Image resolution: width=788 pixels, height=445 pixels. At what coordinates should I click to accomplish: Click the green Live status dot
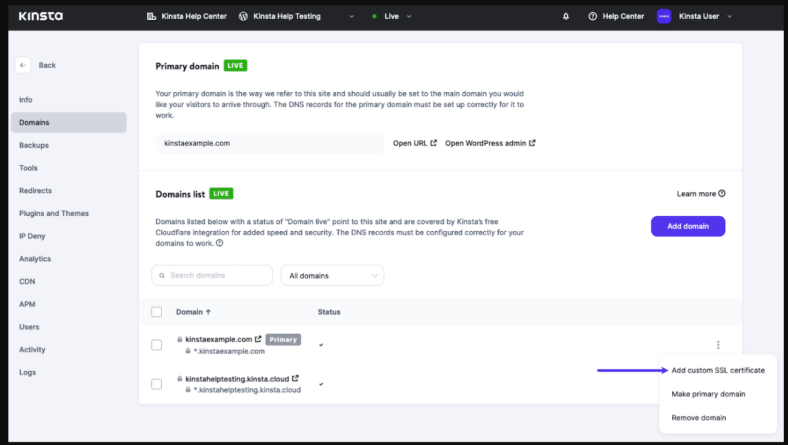pyautogui.click(x=374, y=16)
